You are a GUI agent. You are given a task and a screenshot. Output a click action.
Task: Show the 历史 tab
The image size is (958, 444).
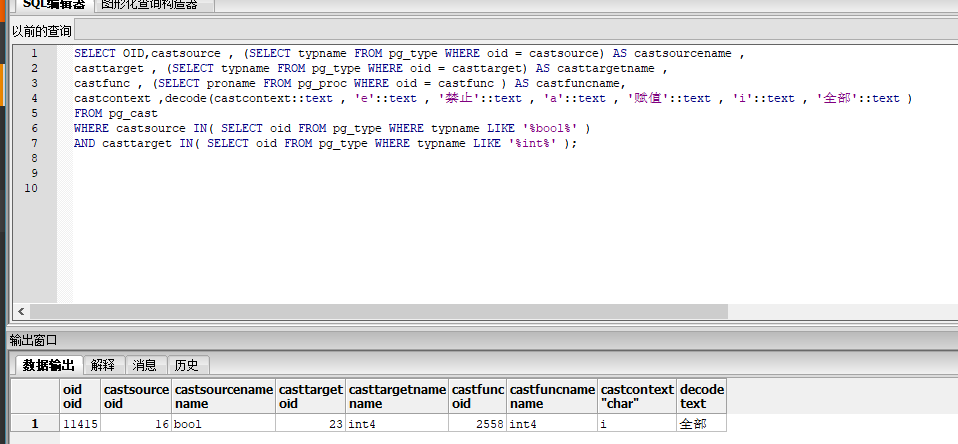pyautogui.click(x=188, y=365)
